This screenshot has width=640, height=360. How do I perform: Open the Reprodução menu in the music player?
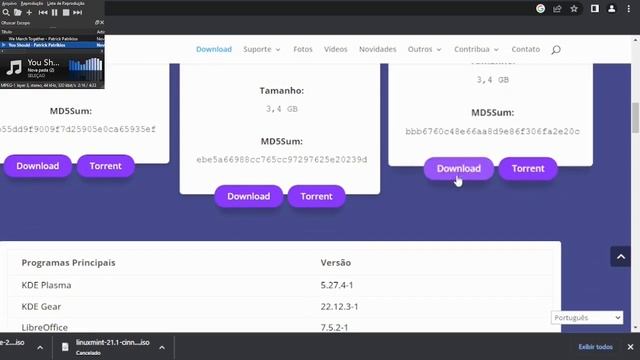(32, 3)
